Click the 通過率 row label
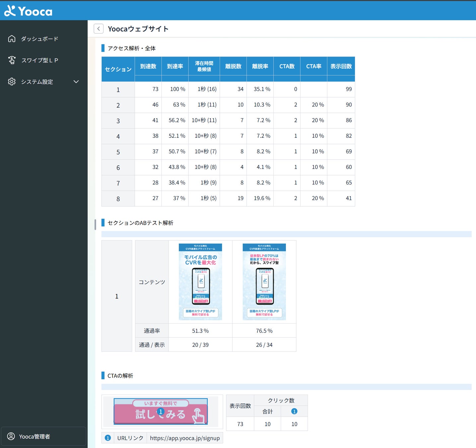 point(152,331)
